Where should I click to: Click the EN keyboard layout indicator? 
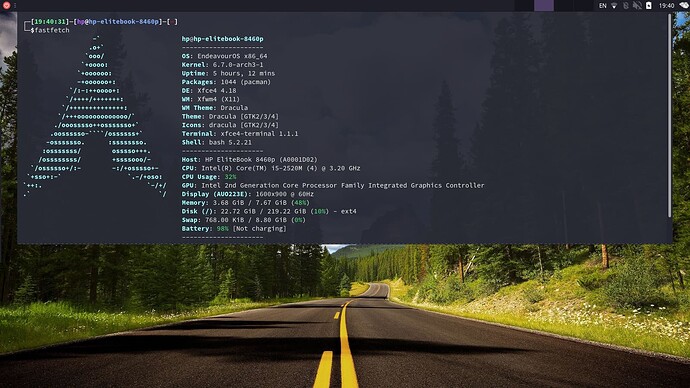click(602, 6)
